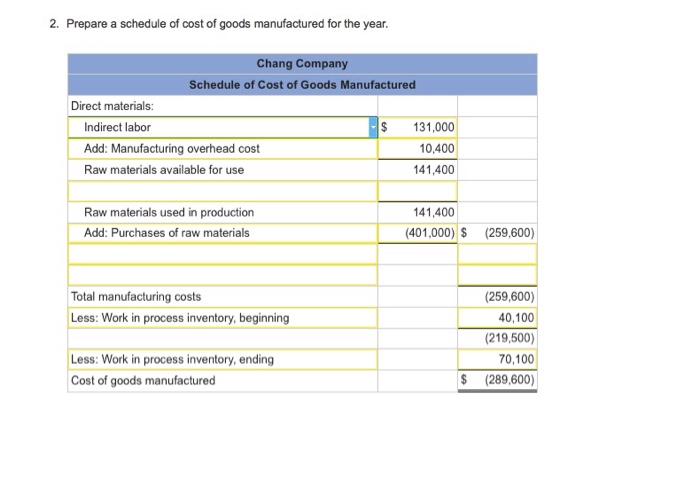Screen dimensions: 700x480
Task: Click the Schedule of Cost of Goods Manufactured title
Action: click(x=302, y=85)
